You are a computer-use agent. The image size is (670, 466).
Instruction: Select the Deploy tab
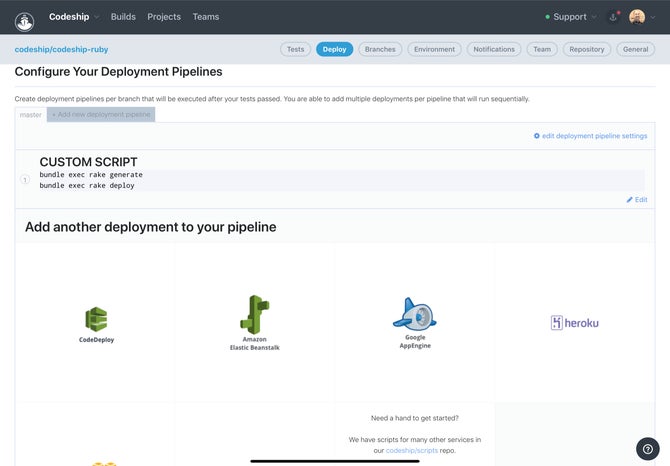click(335, 49)
